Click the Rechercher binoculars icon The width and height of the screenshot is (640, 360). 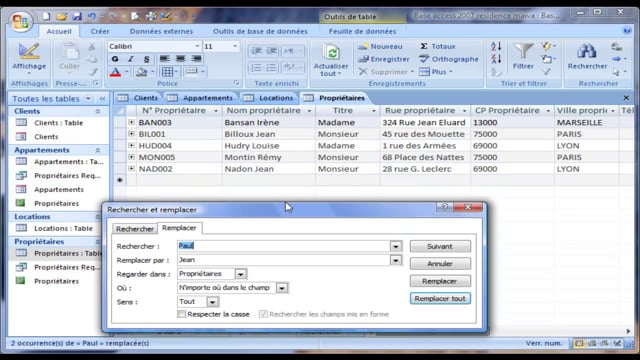coord(587,51)
